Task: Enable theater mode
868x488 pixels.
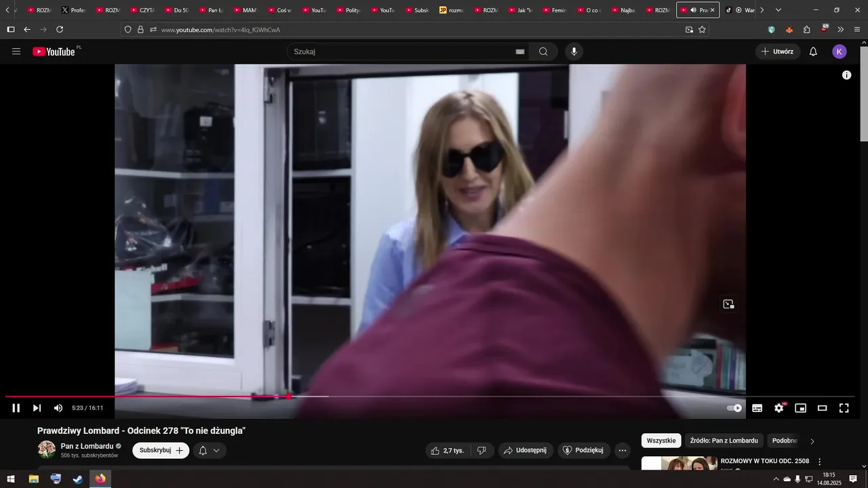Action: [x=823, y=408]
